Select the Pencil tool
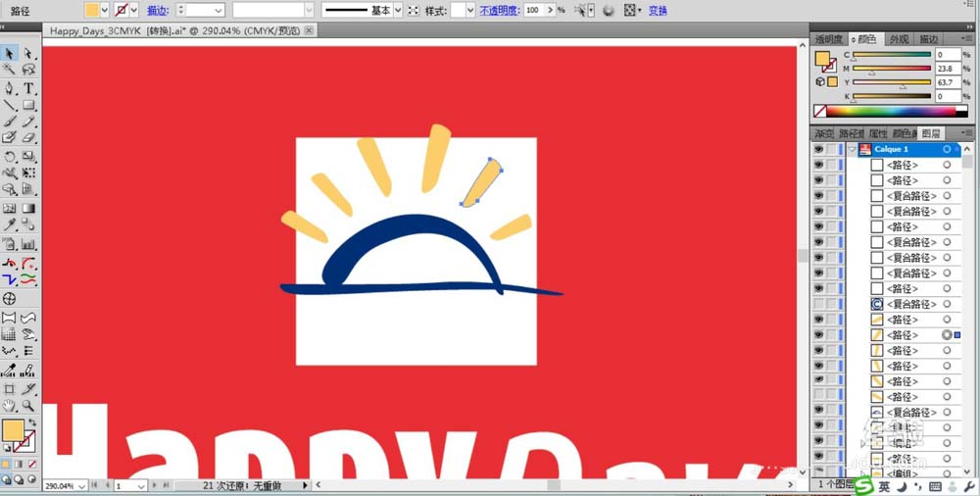980x496 pixels. point(28,122)
